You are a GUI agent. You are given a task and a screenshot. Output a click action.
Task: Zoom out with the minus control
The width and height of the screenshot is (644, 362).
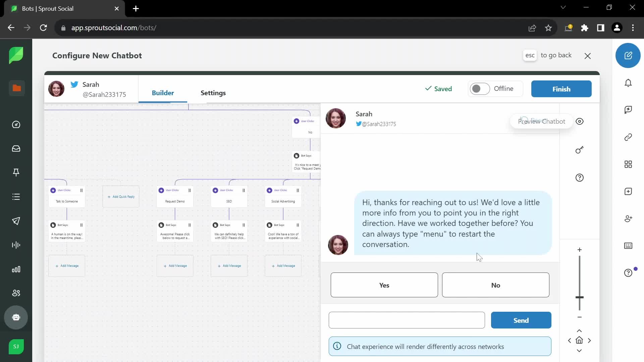579,317
